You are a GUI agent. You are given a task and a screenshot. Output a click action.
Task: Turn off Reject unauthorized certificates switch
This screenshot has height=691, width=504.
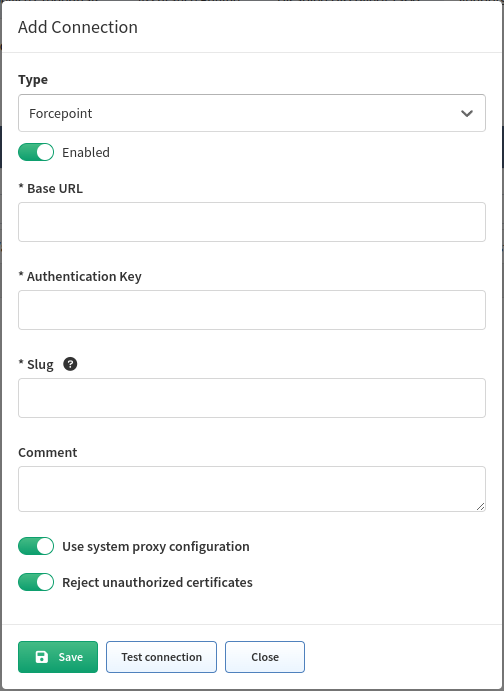tap(36, 582)
